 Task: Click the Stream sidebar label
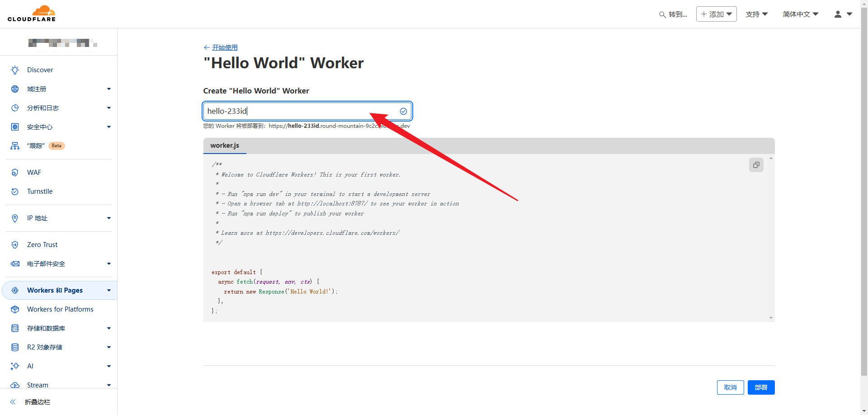[x=38, y=385]
